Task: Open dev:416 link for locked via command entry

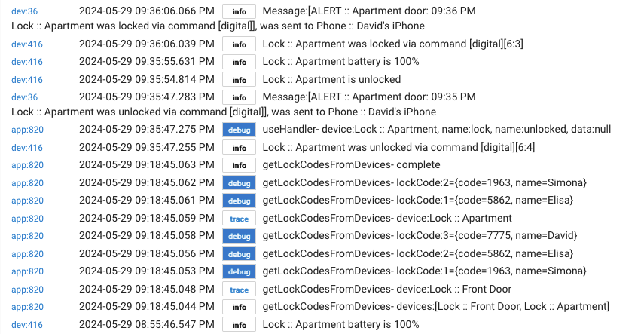Action: coord(27,44)
